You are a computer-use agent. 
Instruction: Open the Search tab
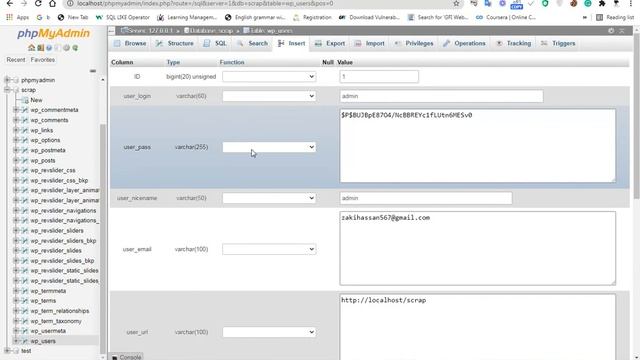pos(253,43)
